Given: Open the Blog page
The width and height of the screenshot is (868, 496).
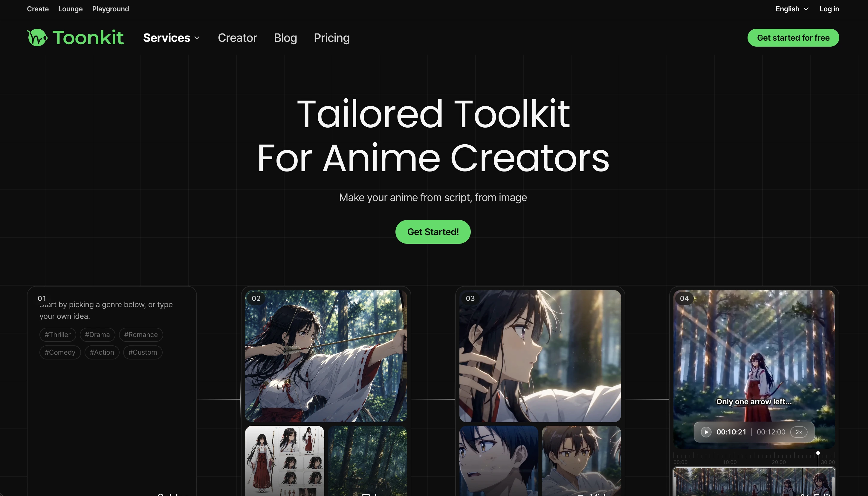Looking at the screenshot, I should point(285,38).
